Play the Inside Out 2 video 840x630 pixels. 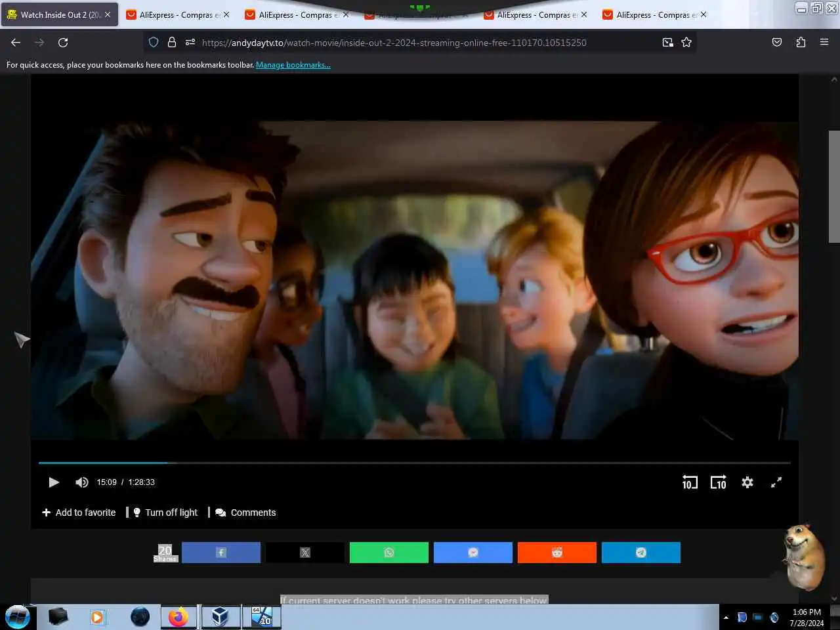[x=54, y=482]
